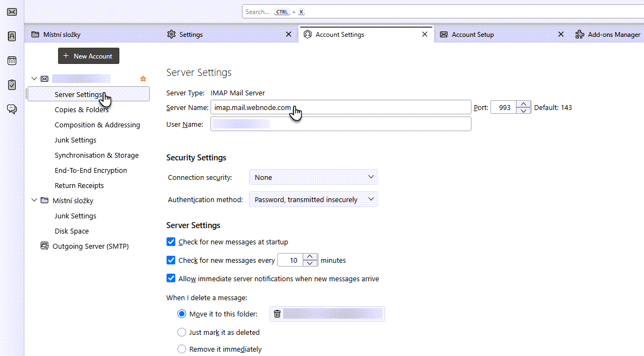The width and height of the screenshot is (644, 356).
Task: Open the Mail space icon
Action: [x=11, y=11]
